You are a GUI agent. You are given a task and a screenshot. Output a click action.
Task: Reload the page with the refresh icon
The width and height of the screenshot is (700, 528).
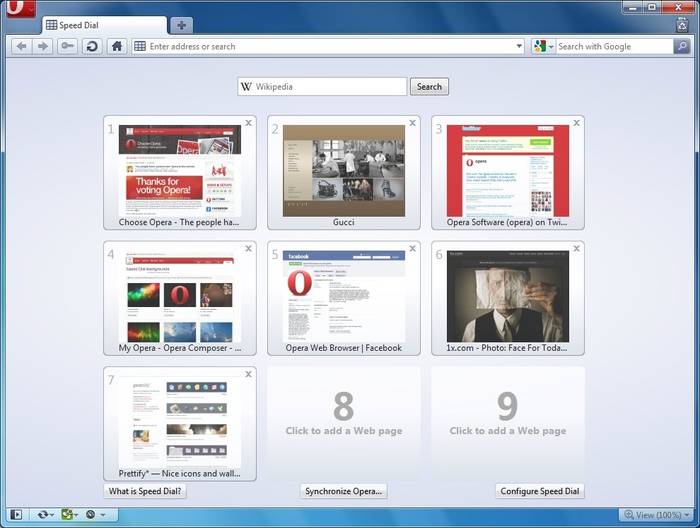click(91, 46)
